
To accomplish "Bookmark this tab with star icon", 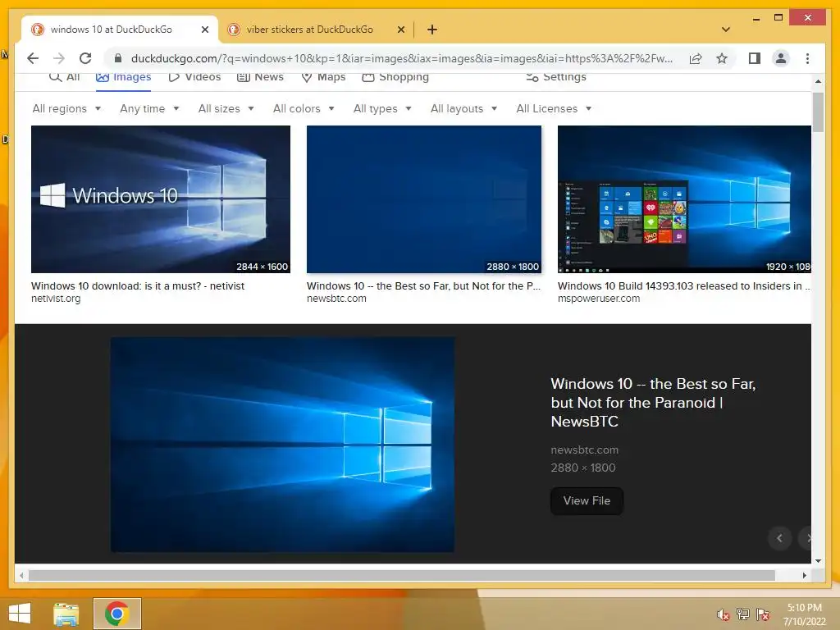I will [x=722, y=58].
